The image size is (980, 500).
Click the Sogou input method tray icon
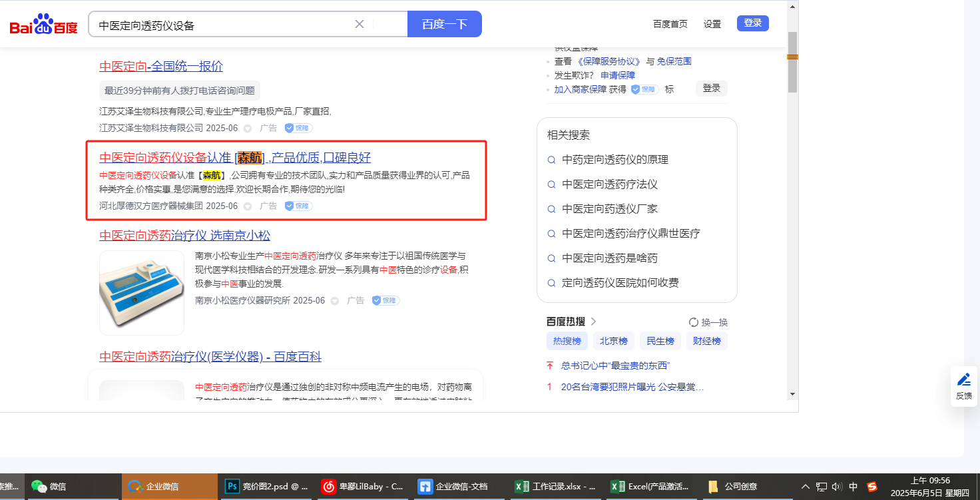click(x=871, y=487)
